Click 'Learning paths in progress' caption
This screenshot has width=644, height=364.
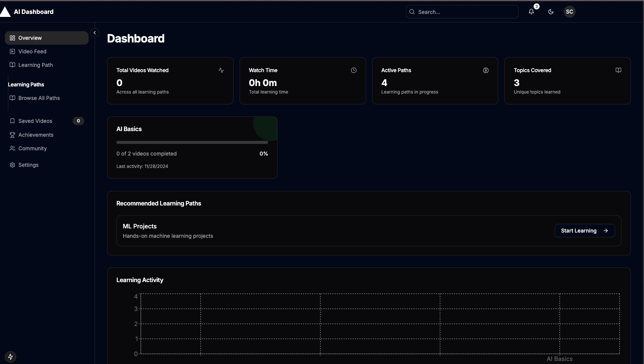pyautogui.click(x=410, y=92)
